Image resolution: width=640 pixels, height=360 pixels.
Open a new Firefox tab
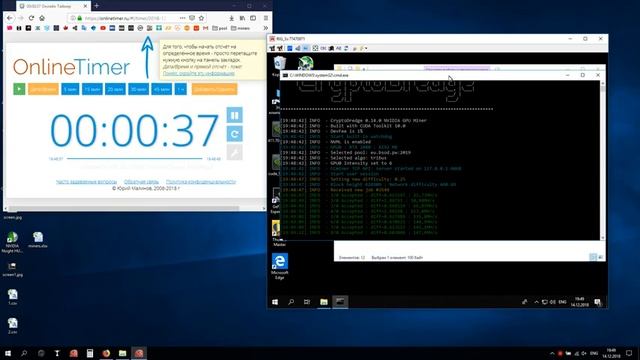coord(97,6)
